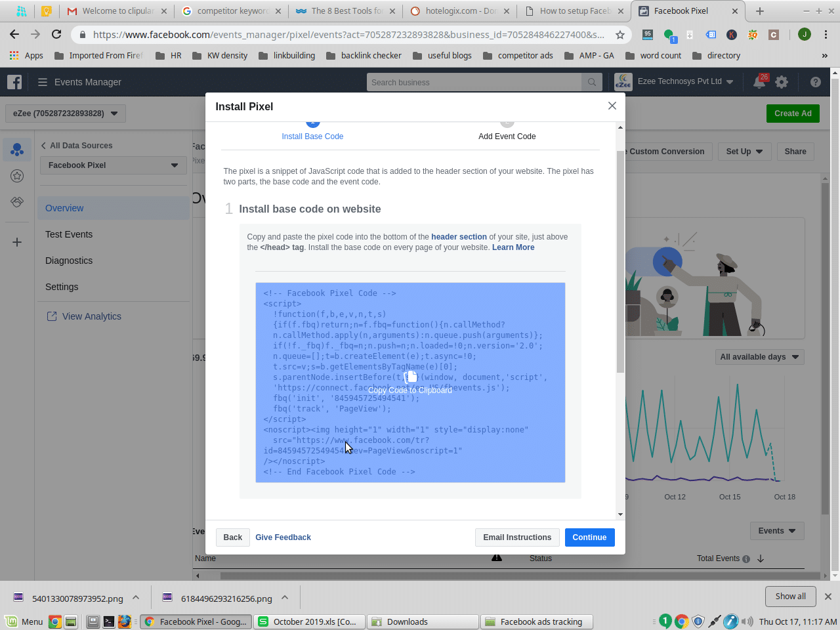Screen dimensions: 840x630
Task: Go back in browser history
Action: (14, 35)
